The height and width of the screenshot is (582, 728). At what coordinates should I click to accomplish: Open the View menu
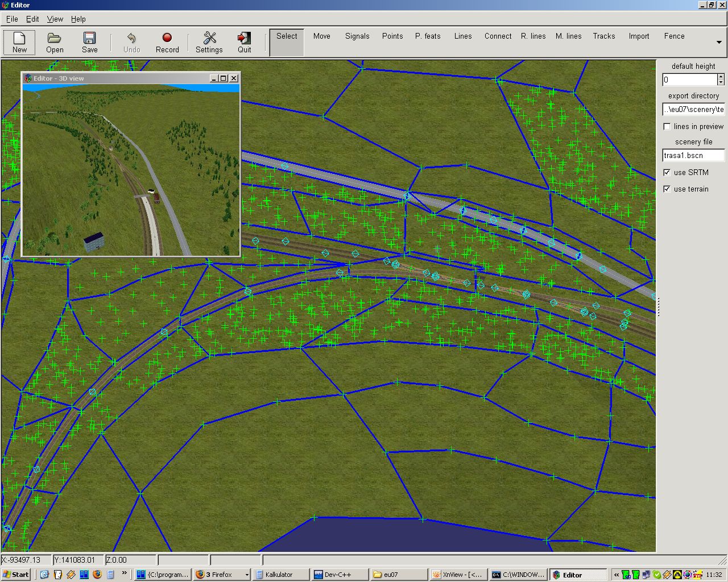point(55,19)
